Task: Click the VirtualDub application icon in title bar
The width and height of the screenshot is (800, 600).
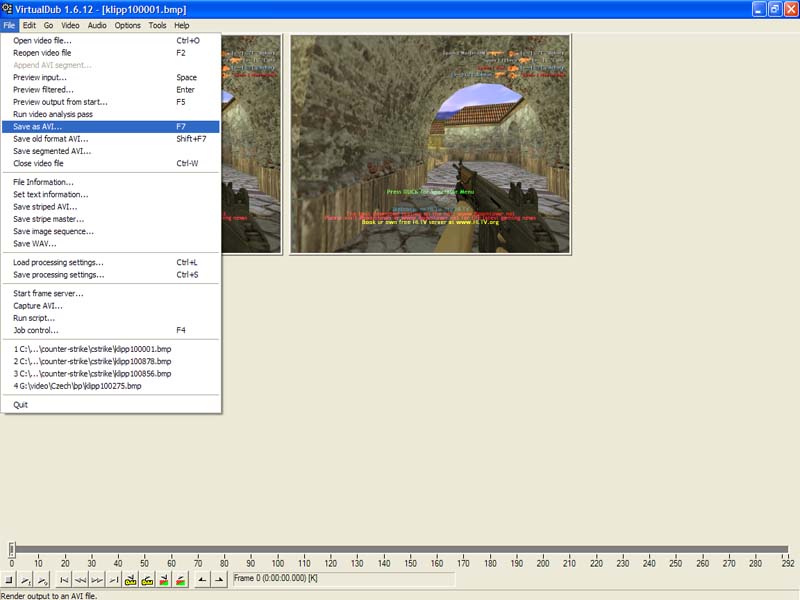Action: (7, 9)
